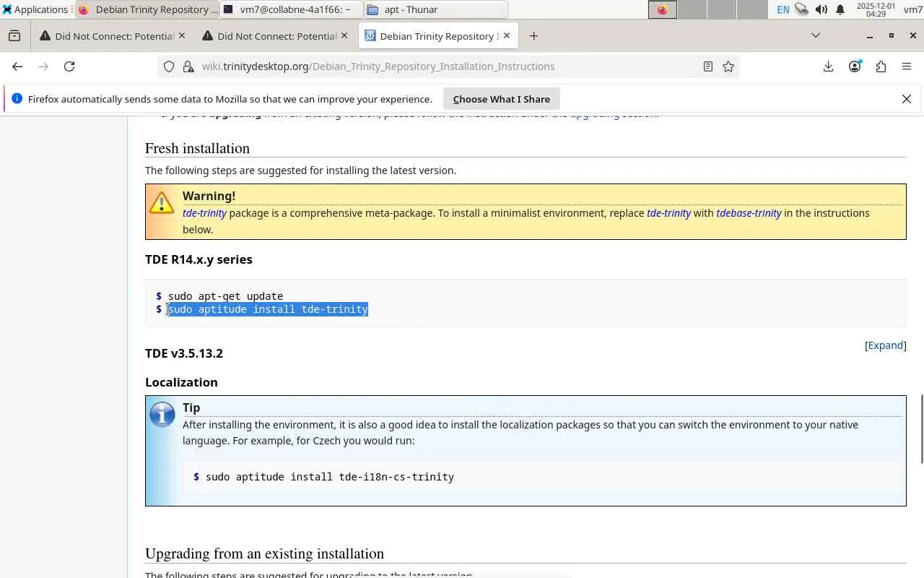The image size is (924, 578).
Task: Click the info icon in notification bar
Action: click(17, 98)
